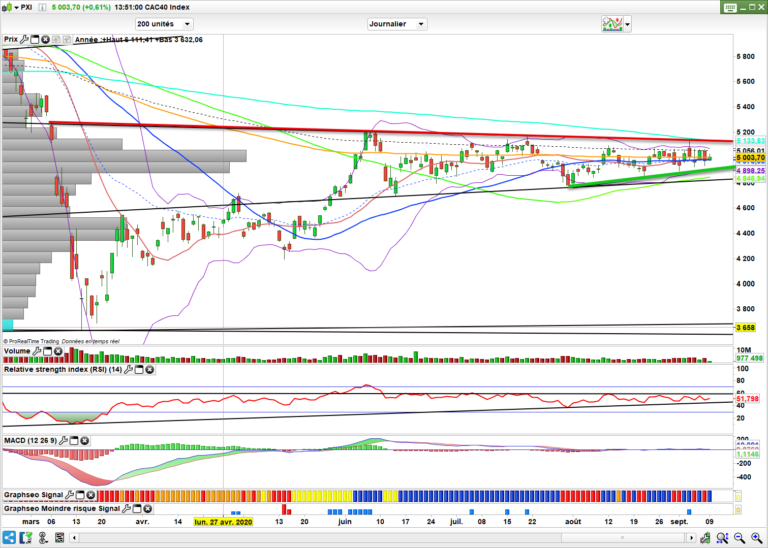768x548 pixels.
Task: Open the 200 unités dropdown
Action: (165, 23)
